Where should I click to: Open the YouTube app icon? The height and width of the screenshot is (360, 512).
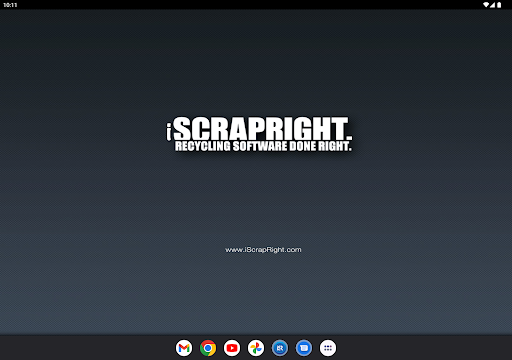(232, 348)
